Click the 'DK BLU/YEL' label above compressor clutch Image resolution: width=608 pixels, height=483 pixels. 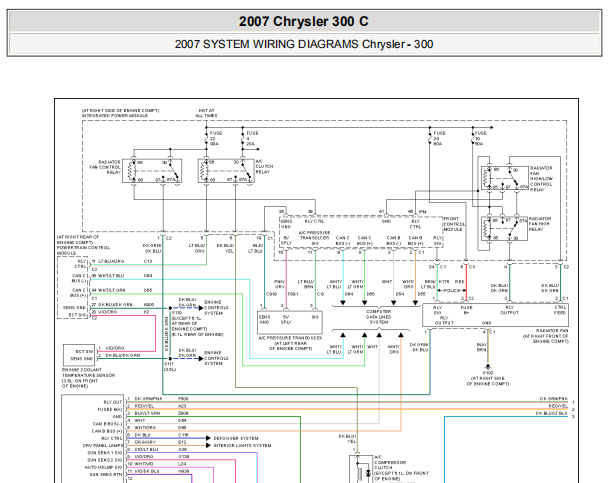[x=347, y=438]
